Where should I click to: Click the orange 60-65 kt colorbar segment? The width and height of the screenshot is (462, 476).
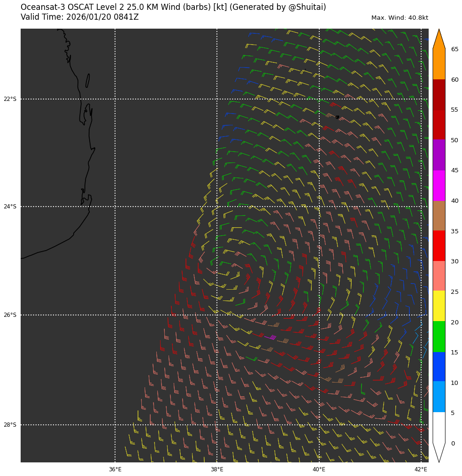[439, 64]
